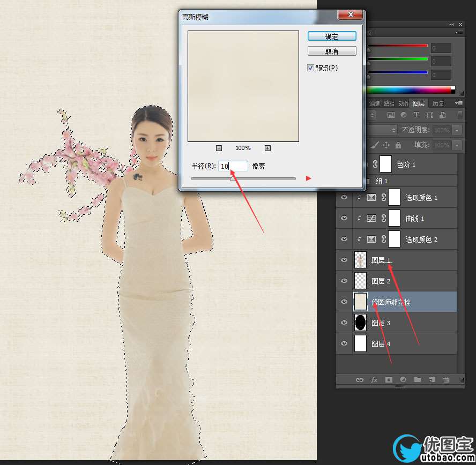
Task: Filter layers by pixel layer icon
Action: click(391, 115)
